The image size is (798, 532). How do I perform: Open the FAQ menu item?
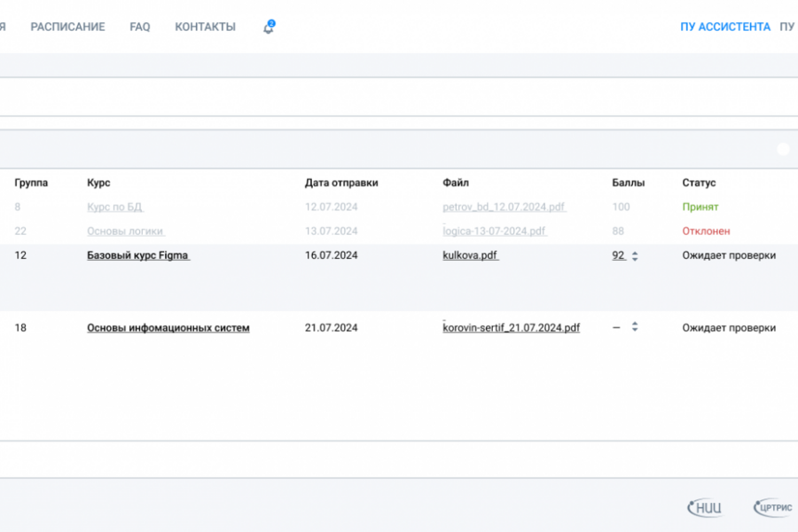(x=140, y=27)
